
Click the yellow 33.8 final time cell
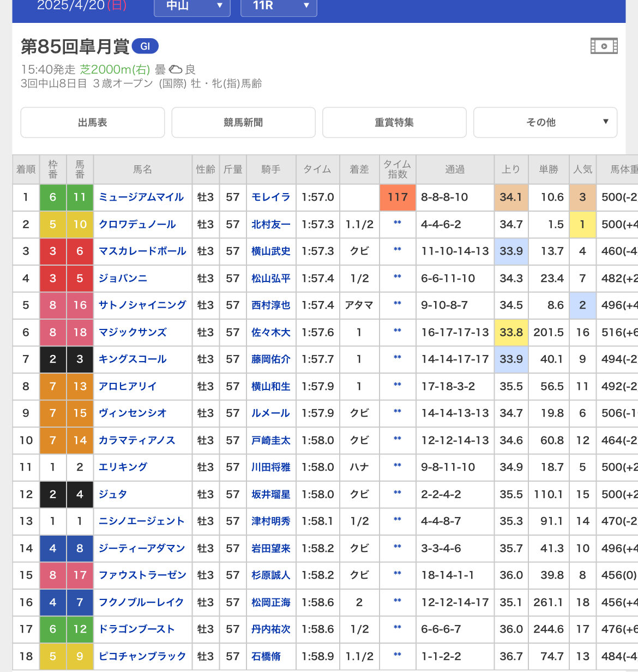(511, 332)
